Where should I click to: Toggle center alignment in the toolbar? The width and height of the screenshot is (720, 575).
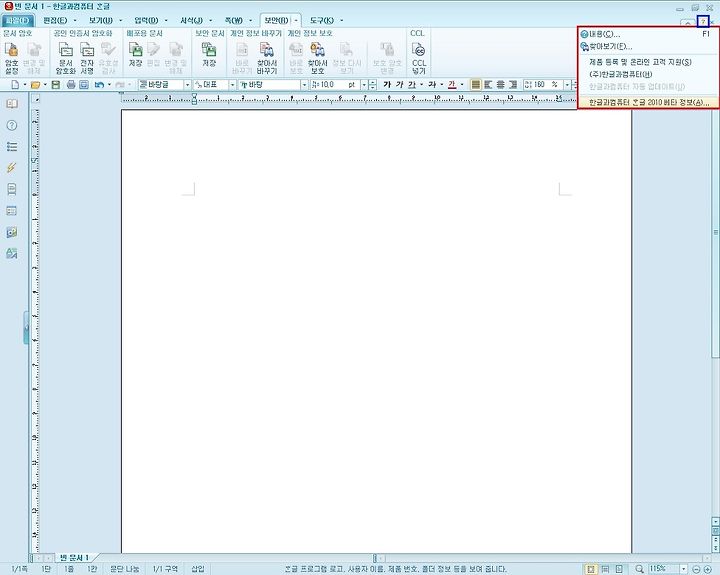point(501,85)
